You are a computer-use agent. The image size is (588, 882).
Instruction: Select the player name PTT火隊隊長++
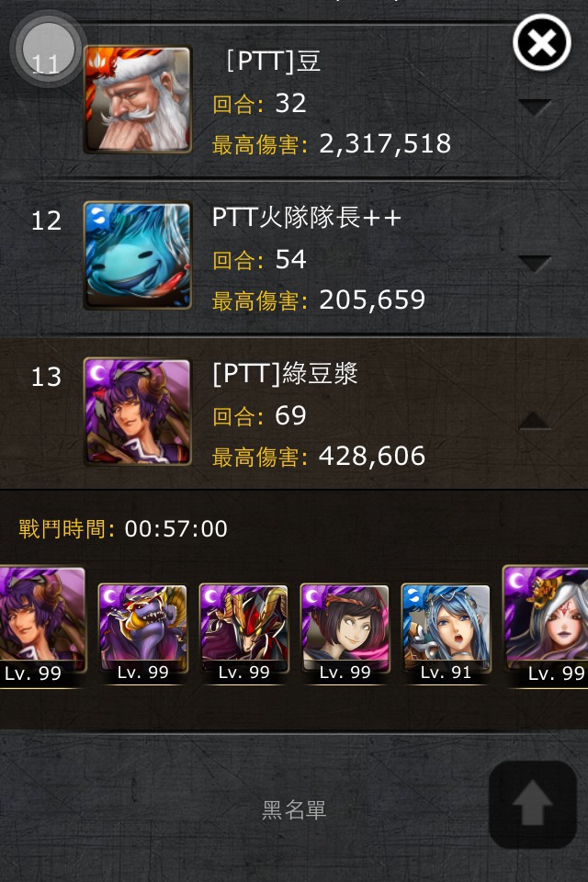307,217
